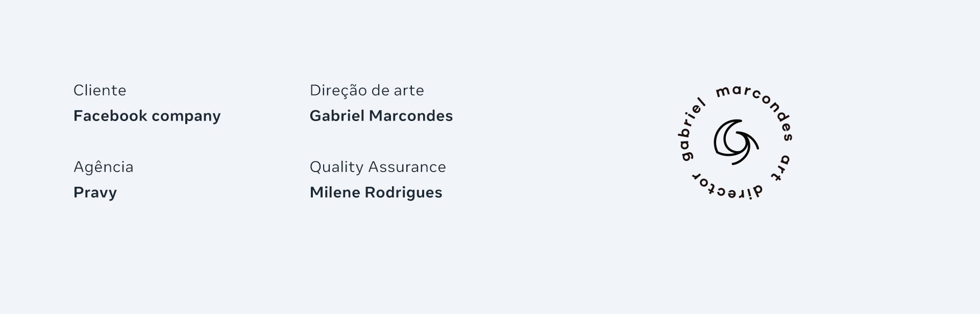This screenshot has height=314, width=980.
Task: Click the word 'Direção' in the heading
Action: coord(338,91)
